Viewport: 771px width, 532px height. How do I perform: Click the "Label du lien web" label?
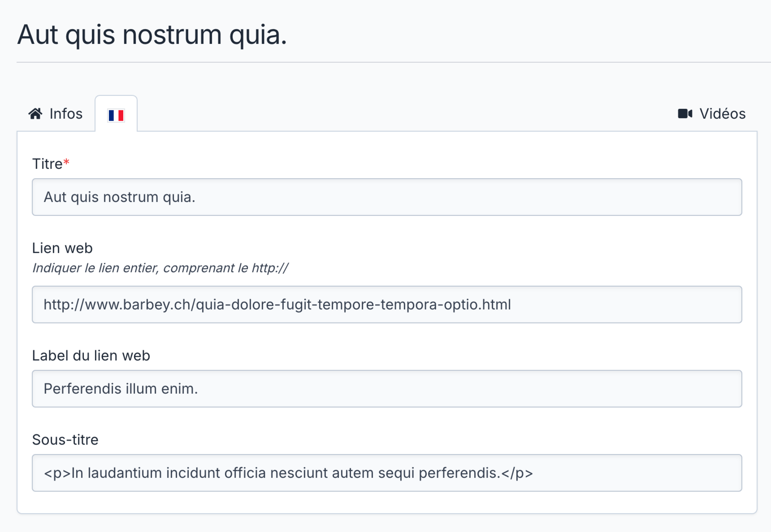[91, 356]
